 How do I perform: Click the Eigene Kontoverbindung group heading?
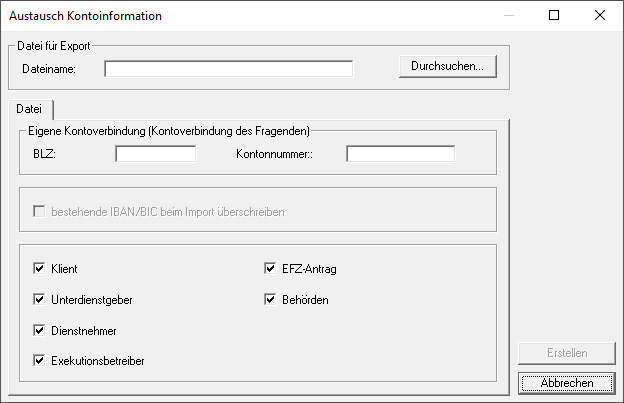click(168, 130)
